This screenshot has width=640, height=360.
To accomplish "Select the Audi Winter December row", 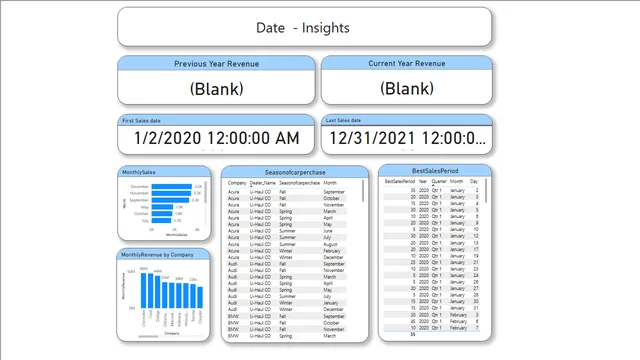I will tap(287, 309).
